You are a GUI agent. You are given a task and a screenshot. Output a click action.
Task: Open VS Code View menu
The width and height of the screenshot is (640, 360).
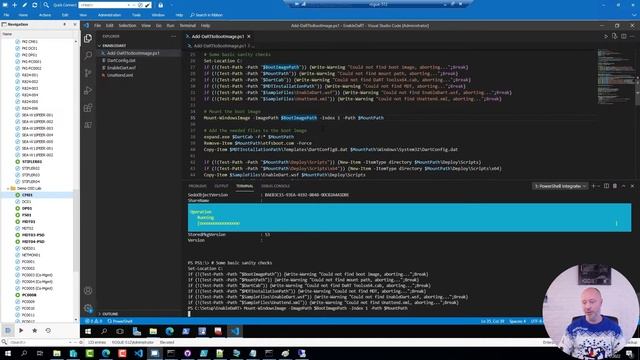coord(146,25)
